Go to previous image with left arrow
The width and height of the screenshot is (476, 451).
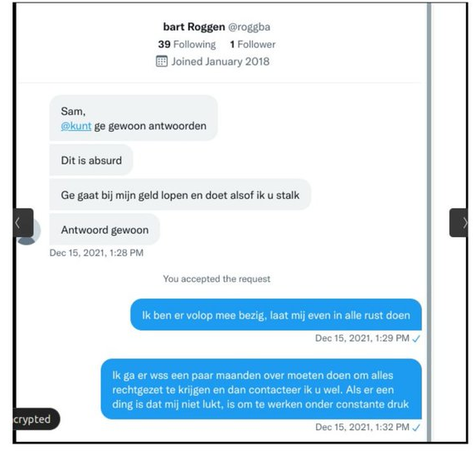click(23, 222)
